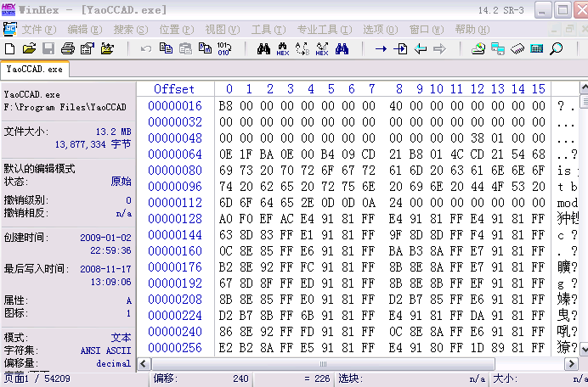Select the YaoCCAD.exe document tab
This screenshot has width=588, height=387.
click(35, 70)
